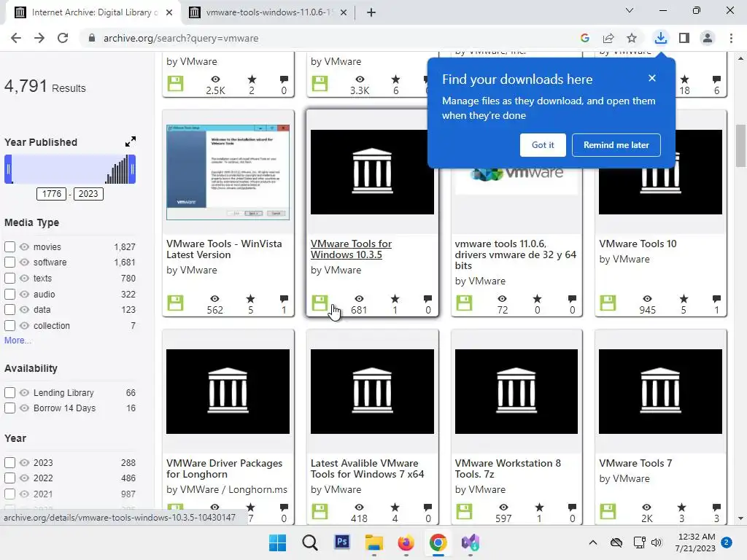Viewport: 747px width, 560px height.
Task: Open a new browser tab
Action: [x=371, y=12]
